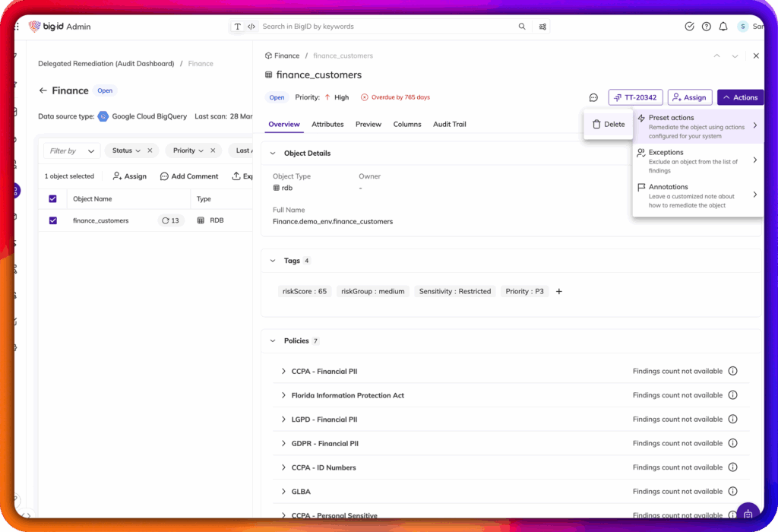778x532 pixels.
Task: Open ticket TT-20342 link button
Action: click(635, 97)
